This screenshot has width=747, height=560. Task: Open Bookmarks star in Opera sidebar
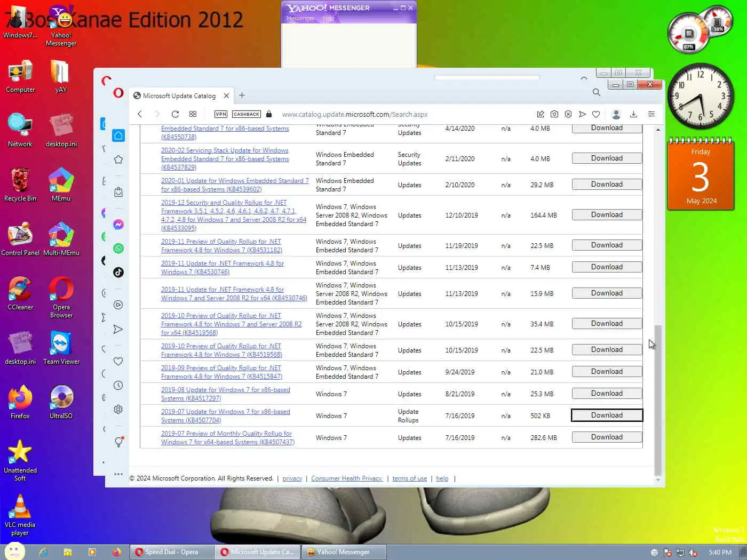118,159
